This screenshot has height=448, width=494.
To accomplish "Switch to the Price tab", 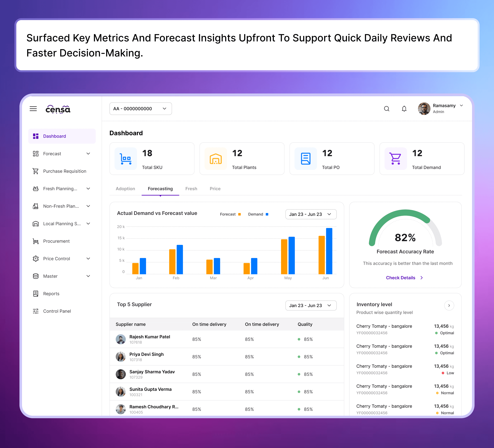I will click(215, 189).
